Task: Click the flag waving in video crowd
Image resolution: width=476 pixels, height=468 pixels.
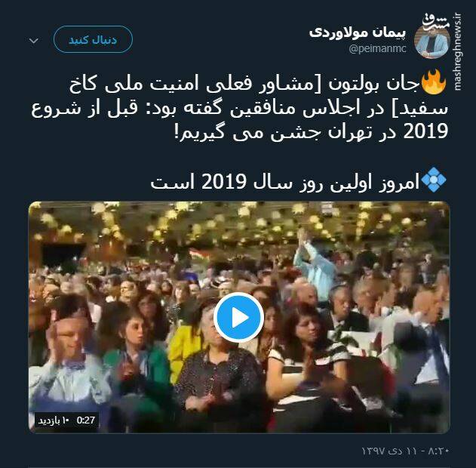Action: point(199,254)
